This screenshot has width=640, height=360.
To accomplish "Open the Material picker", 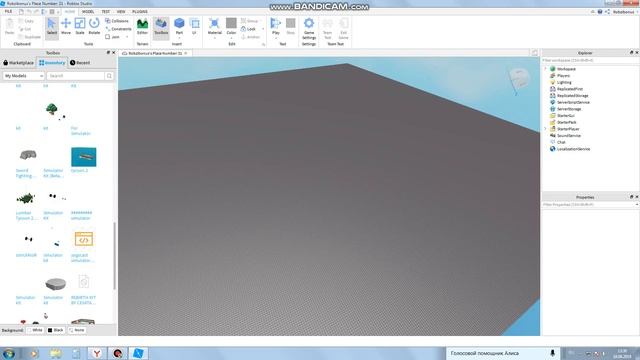I will tap(214, 25).
